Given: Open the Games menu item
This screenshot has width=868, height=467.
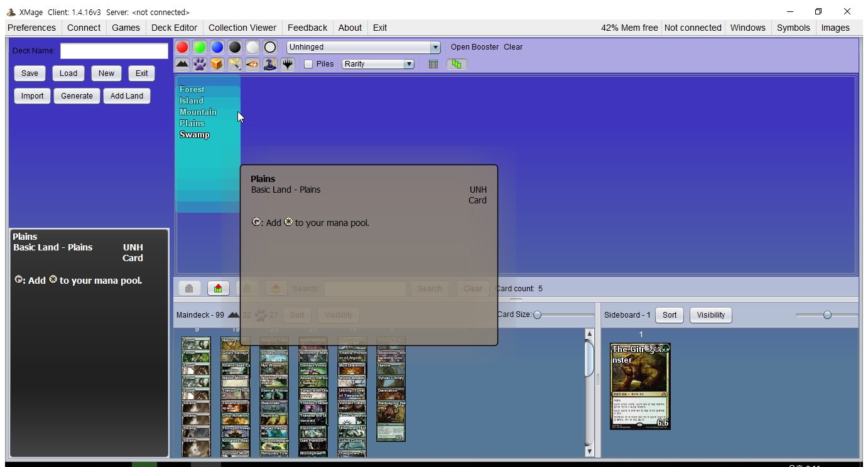Looking at the screenshot, I should [126, 28].
